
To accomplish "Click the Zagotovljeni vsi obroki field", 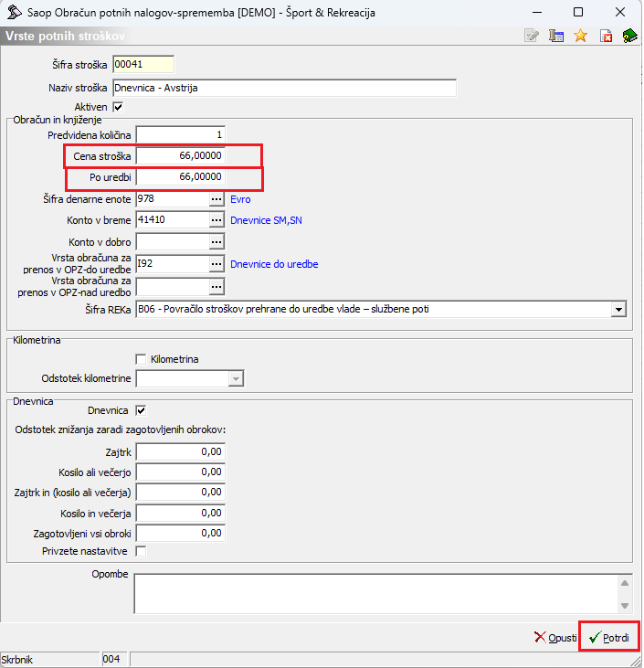I will 181,534.
